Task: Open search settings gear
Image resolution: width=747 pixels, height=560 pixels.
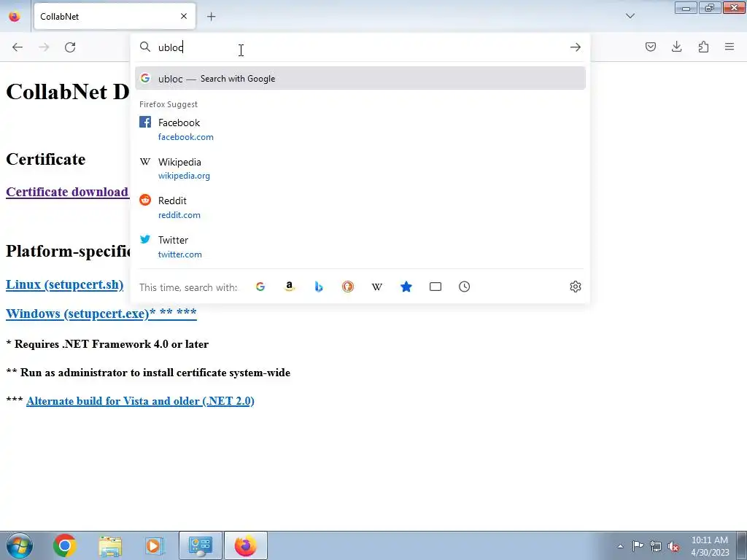Action: coord(575,287)
